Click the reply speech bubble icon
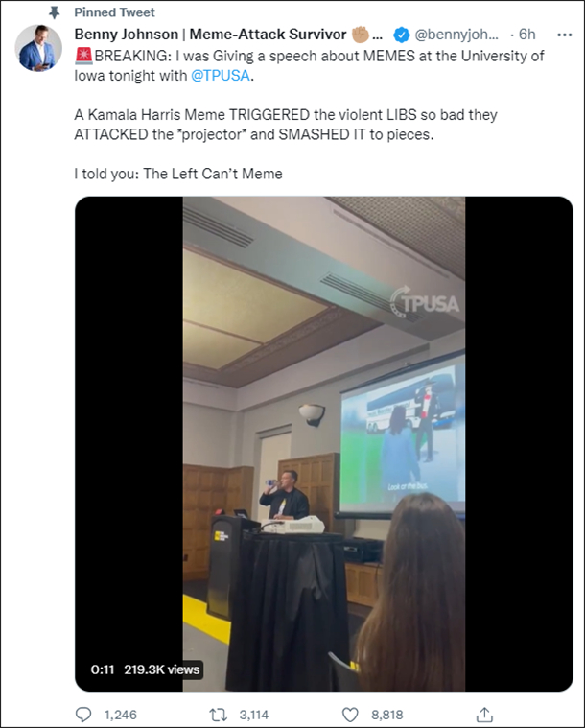This screenshot has height=728, width=585. [83, 714]
